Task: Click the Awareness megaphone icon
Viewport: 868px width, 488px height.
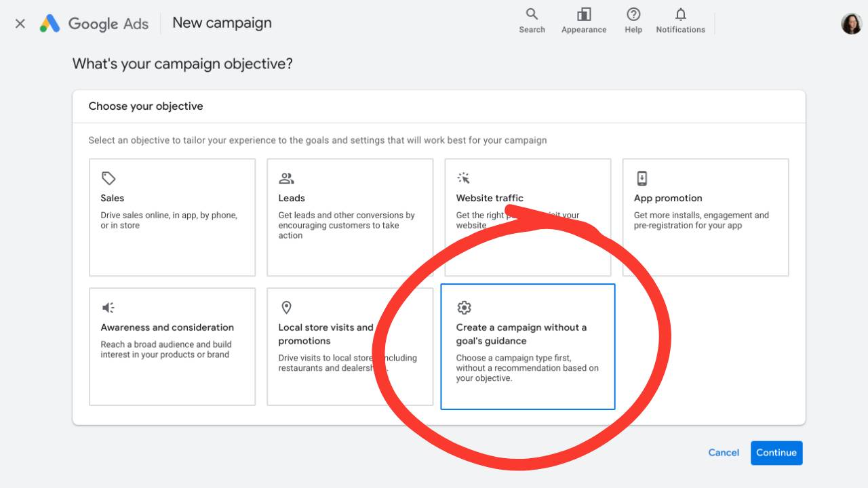Action: [108, 307]
